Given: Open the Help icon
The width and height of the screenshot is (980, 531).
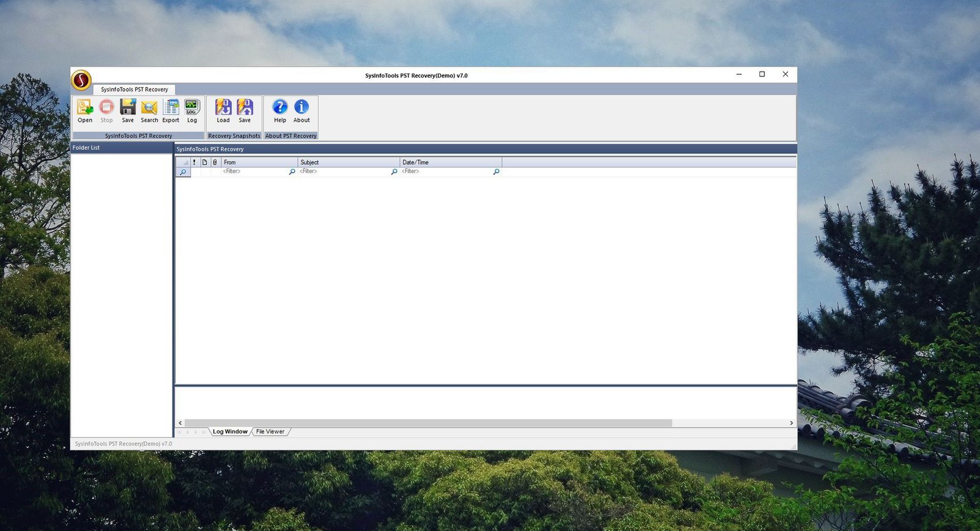Looking at the screenshot, I should click(x=280, y=111).
